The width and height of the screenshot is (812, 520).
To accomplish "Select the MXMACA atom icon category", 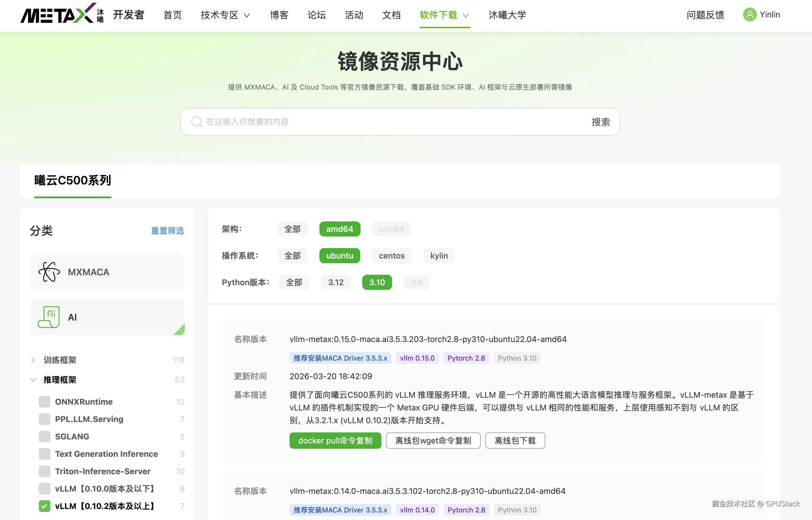I will click(49, 272).
